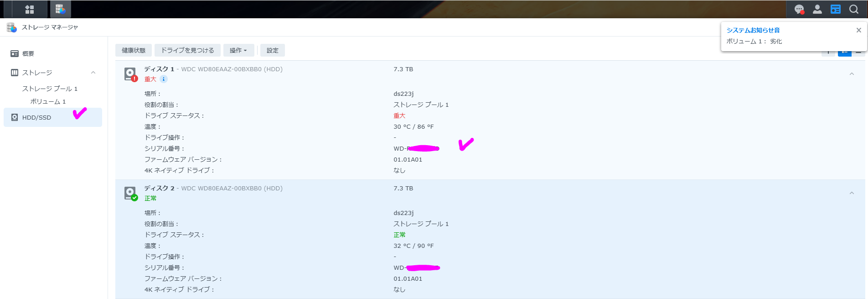Open the 操作 dropdown menu
The height and width of the screenshot is (299, 868).
pos(238,50)
